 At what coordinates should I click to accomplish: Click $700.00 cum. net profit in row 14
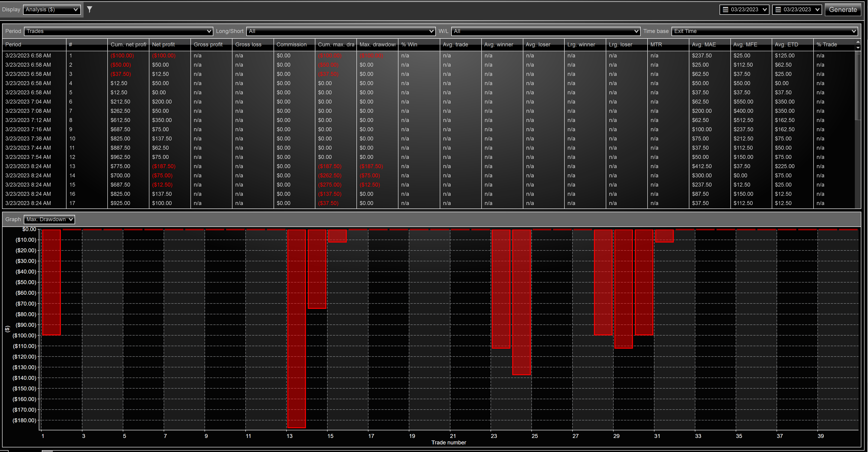coord(120,175)
